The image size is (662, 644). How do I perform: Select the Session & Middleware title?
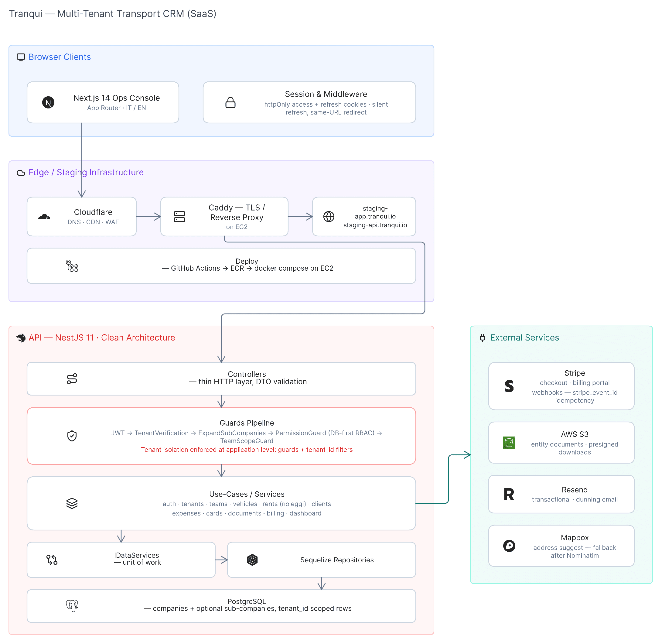coord(326,94)
